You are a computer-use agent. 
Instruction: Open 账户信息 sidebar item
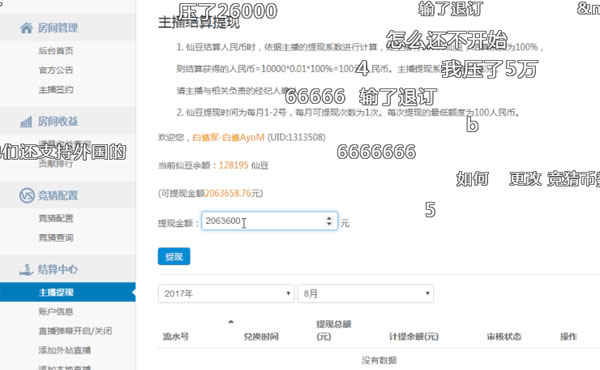click(56, 311)
